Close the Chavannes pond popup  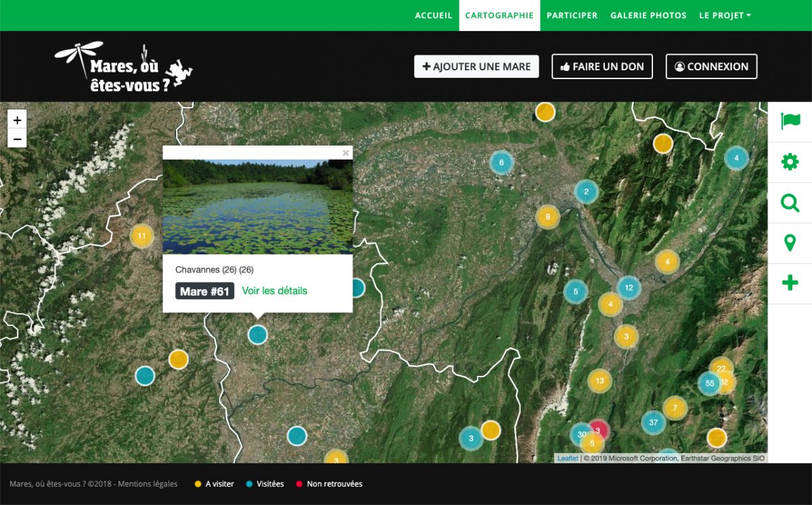346,153
